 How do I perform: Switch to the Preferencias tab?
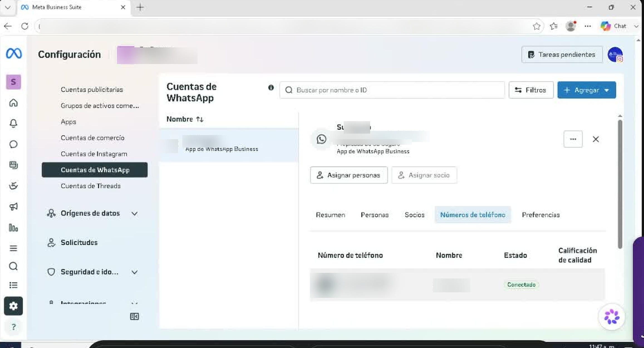tap(540, 215)
